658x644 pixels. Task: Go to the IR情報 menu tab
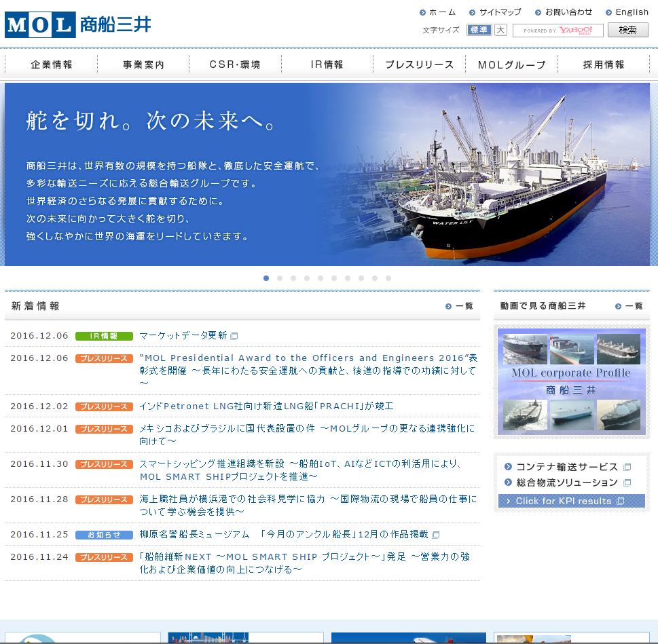tap(327, 65)
